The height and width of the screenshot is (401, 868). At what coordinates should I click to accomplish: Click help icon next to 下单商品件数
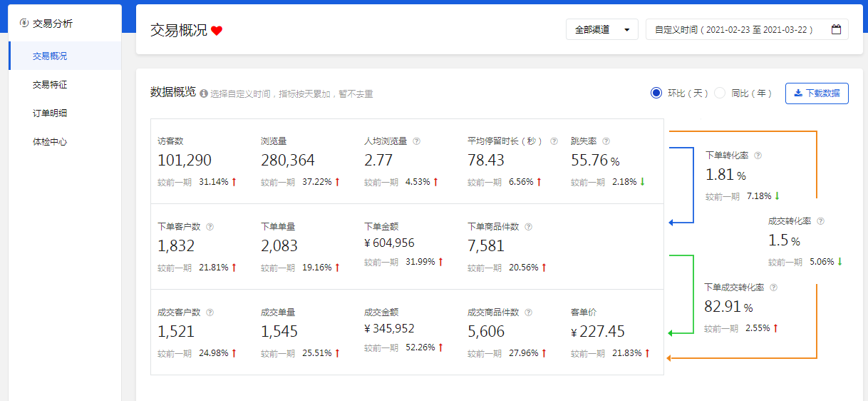528,227
